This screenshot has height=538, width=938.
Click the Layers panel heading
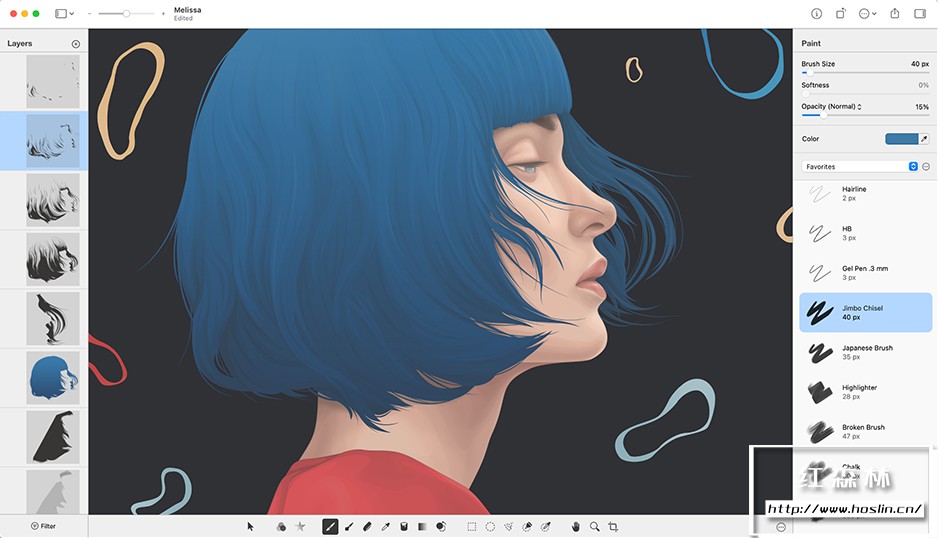[20, 44]
